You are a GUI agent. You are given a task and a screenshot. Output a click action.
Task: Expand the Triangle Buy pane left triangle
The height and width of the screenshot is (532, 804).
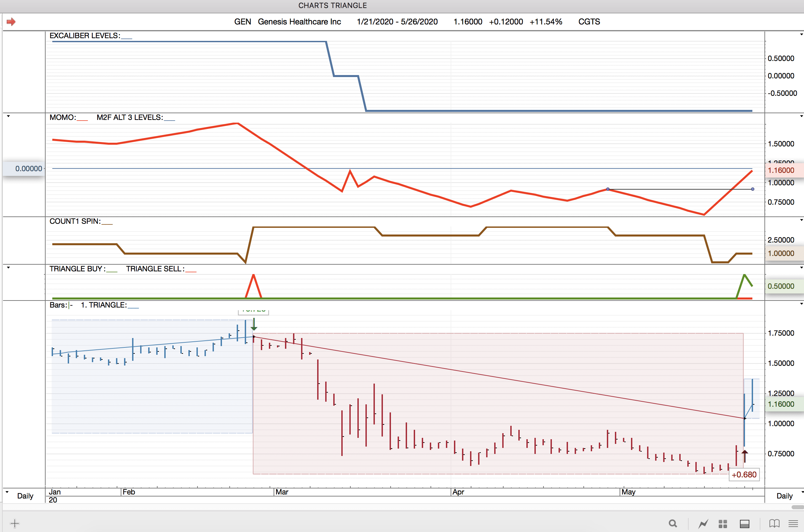click(8, 268)
